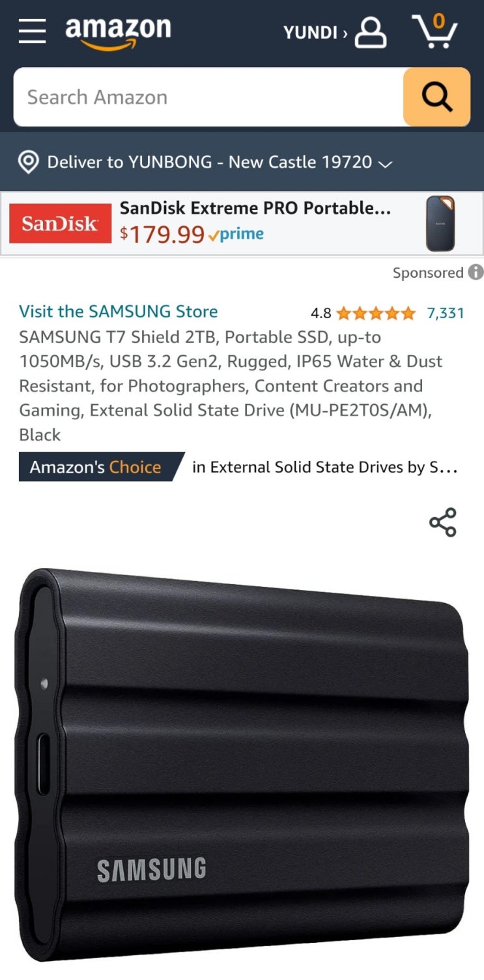Open External Solid State Drives category link
The width and height of the screenshot is (484, 980).
(324, 468)
